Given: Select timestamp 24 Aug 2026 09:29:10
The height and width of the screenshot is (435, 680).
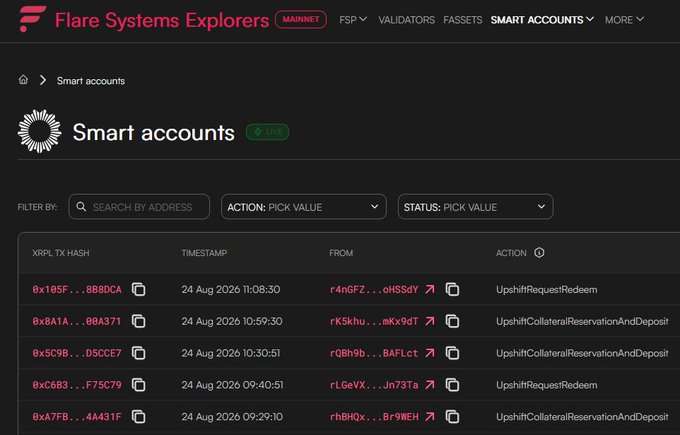Looking at the screenshot, I should click(232, 417).
